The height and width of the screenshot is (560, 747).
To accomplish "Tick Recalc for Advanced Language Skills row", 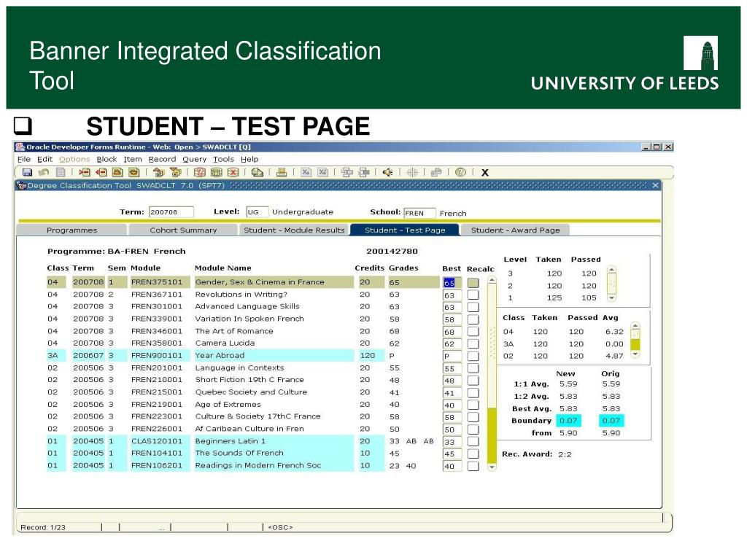I will (473, 307).
